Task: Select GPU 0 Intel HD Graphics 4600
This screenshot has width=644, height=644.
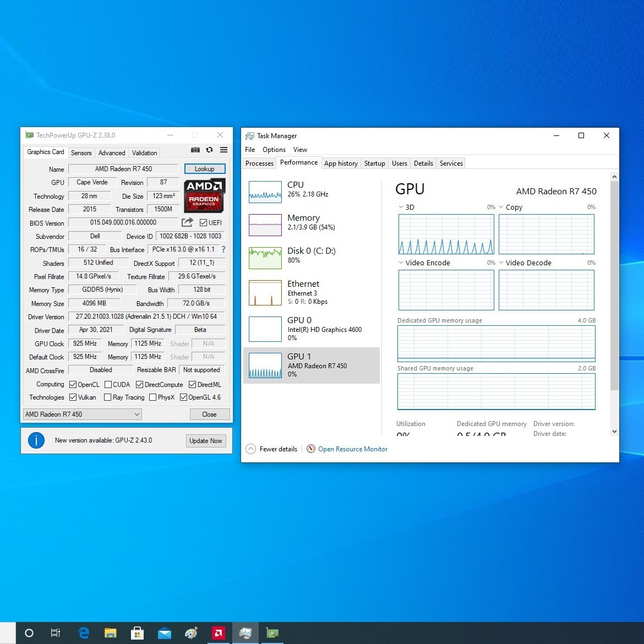Action: (312, 329)
